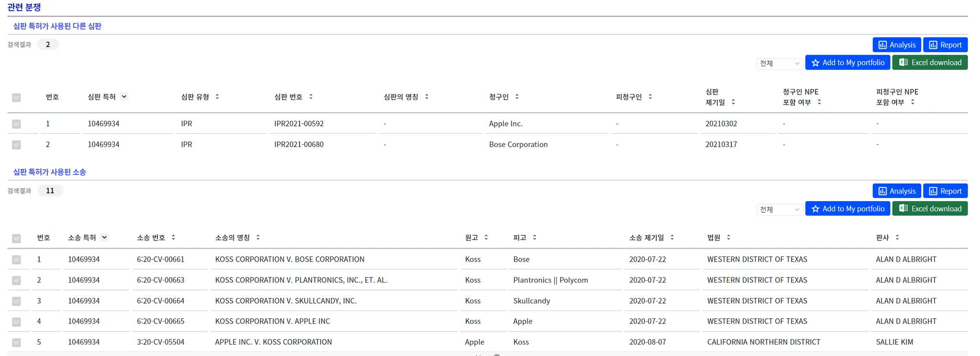Click sort icon next to 소송 번호
The width and height of the screenshot is (980, 356).
[173, 238]
